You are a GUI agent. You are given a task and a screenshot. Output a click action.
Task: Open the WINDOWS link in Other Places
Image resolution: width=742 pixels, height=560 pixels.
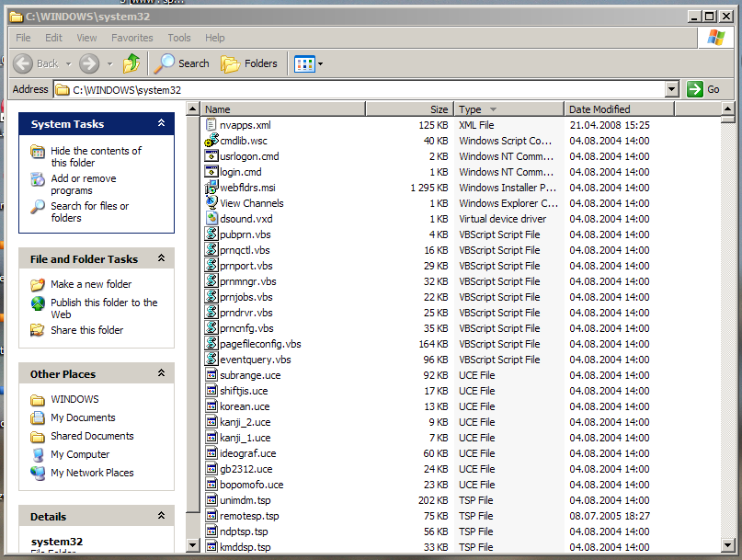[74, 399]
